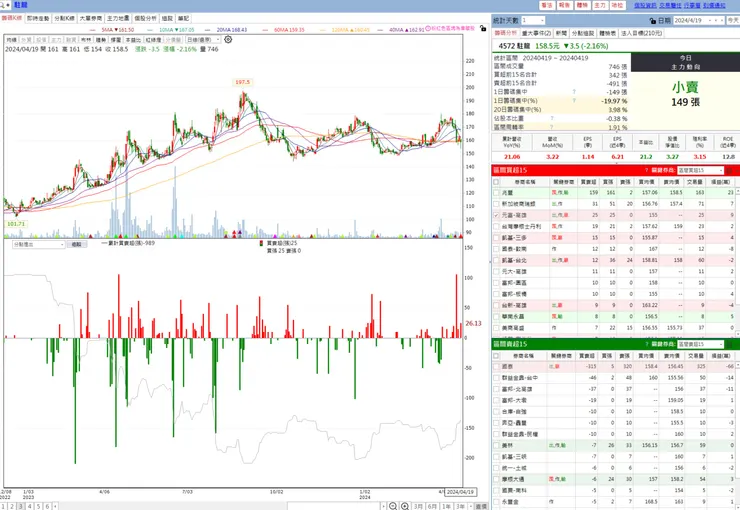Check the 國泰 row in the sell table
This screenshot has width=740, height=510.
(496, 367)
